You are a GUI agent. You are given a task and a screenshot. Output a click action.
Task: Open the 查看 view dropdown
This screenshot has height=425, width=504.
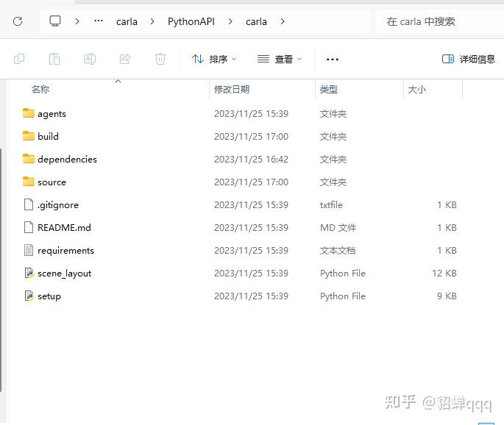(x=280, y=59)
